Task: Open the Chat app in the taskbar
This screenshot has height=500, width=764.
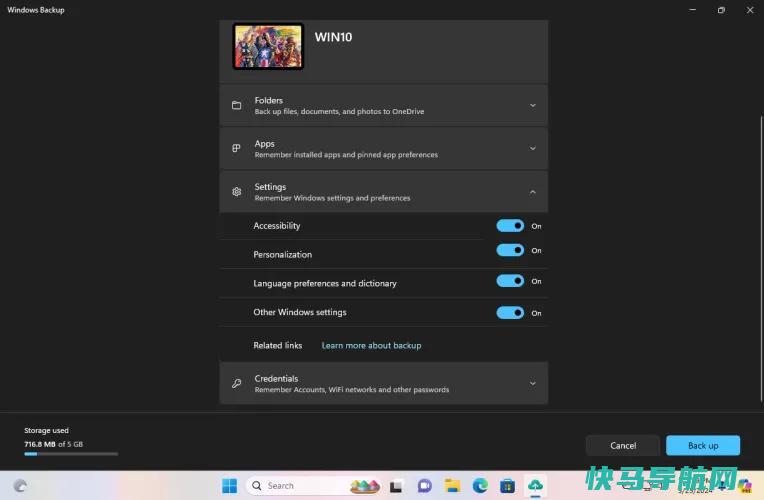Action: click(x=424, y=486)
